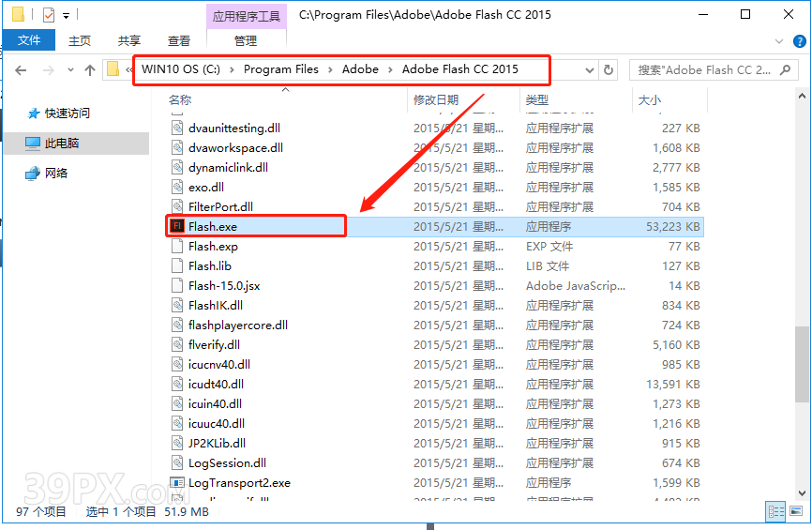Sort by the 类型 column header
This screenshot has width=812, height=530.
537,100
